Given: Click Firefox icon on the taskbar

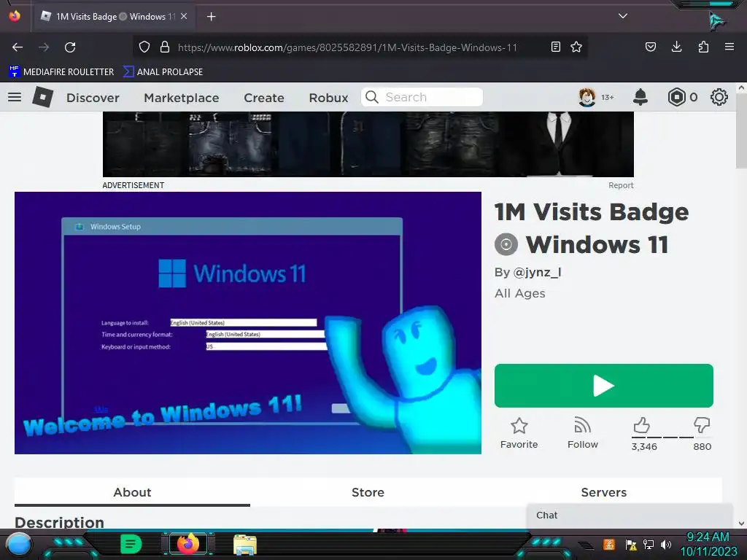Looking at the screenshot, I should point(187,544).
